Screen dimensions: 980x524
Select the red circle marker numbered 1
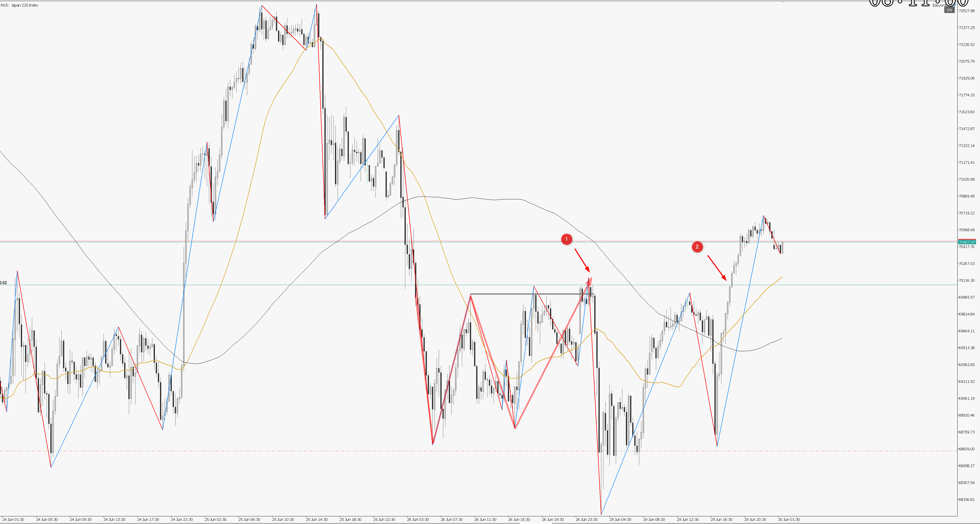567,239
